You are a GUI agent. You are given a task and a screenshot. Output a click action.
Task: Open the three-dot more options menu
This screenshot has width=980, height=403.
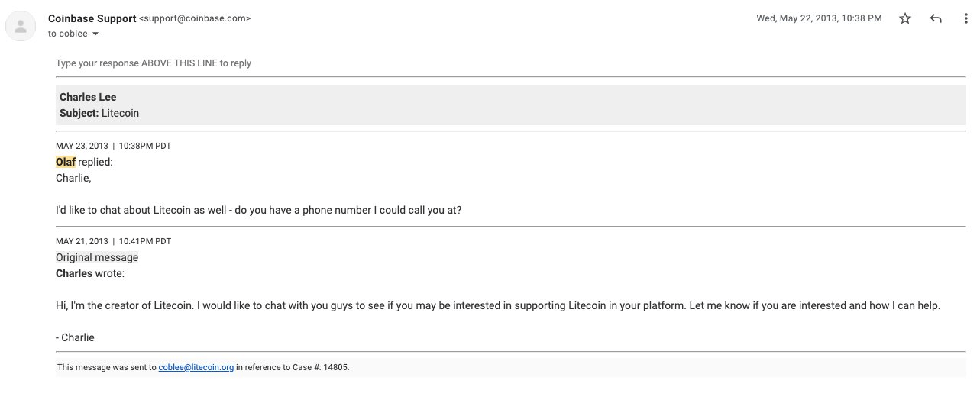[965, 18]
